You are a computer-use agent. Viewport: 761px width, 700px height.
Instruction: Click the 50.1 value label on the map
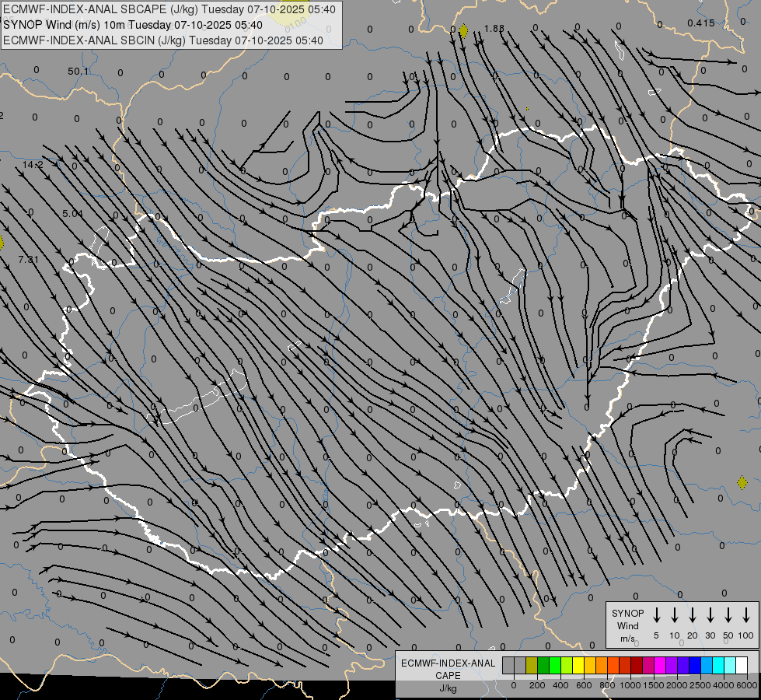78,72
